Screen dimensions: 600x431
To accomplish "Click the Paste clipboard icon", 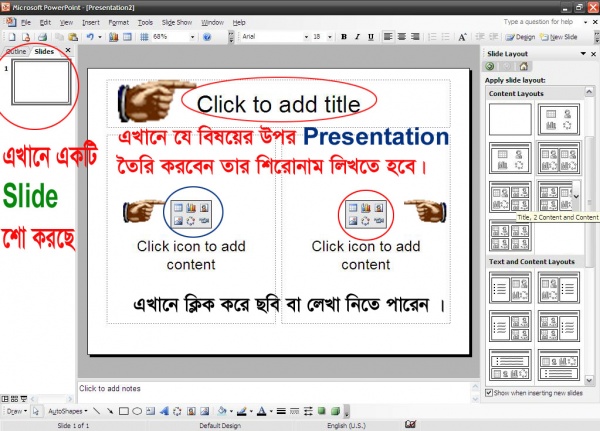I will tap(73, 37).
